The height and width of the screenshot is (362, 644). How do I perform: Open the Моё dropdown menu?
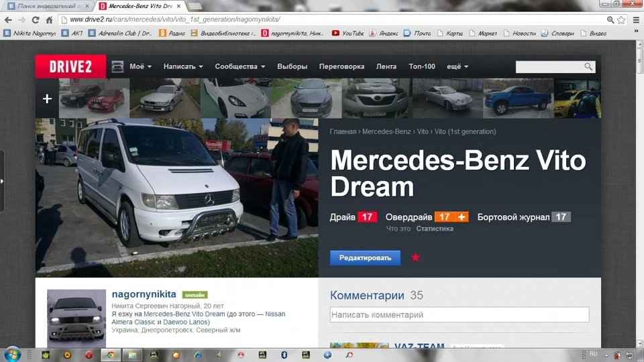click(x=140, y=66)
